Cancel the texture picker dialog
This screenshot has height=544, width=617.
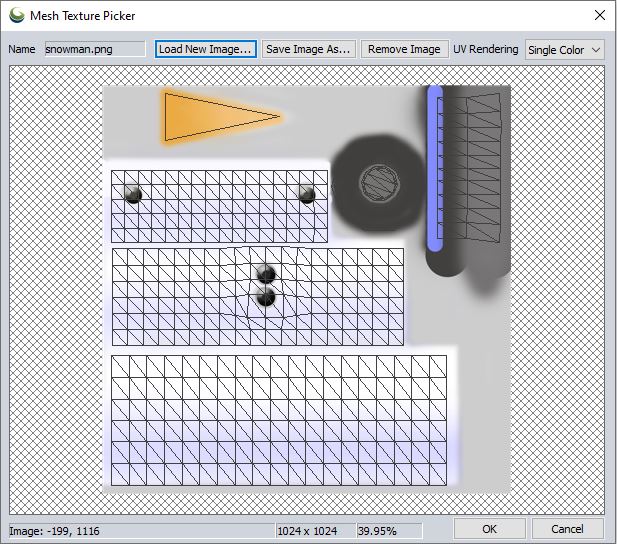coord(567,528)
